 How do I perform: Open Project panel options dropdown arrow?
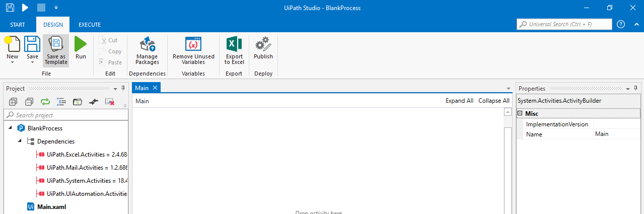[115, 89]
